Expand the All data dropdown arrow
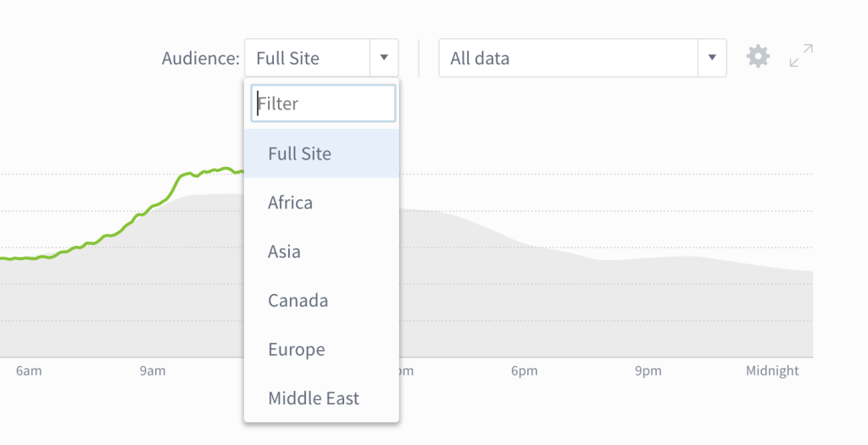The image size is (868, 445). pos(711,58)
